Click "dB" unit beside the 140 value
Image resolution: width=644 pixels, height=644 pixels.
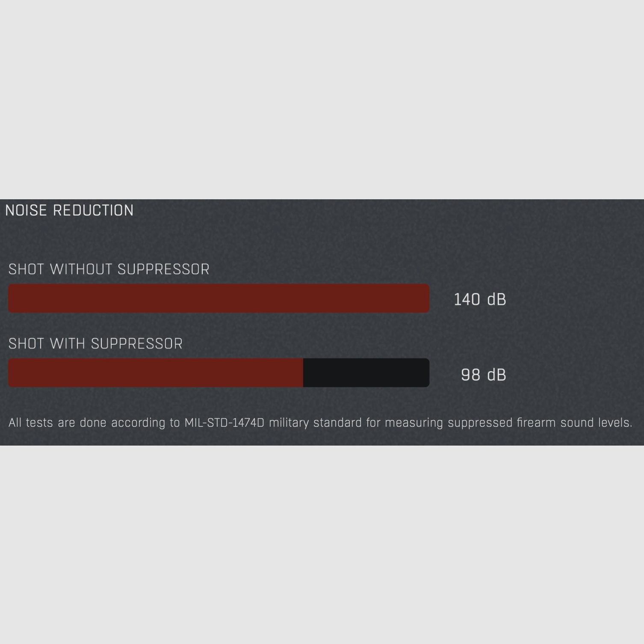pyautogui.click(x=496, y=299)
